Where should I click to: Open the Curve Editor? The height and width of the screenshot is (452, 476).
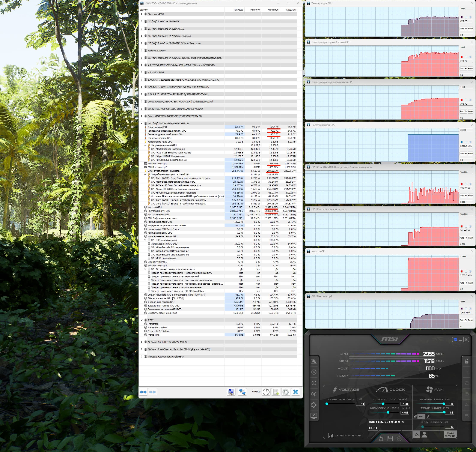click(345, 436)
